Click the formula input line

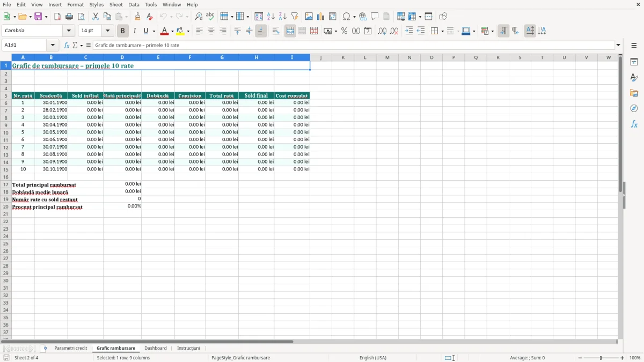353,46
